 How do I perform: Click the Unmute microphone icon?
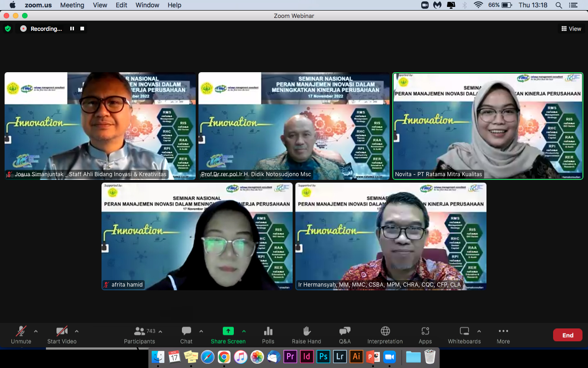(21, 331)
